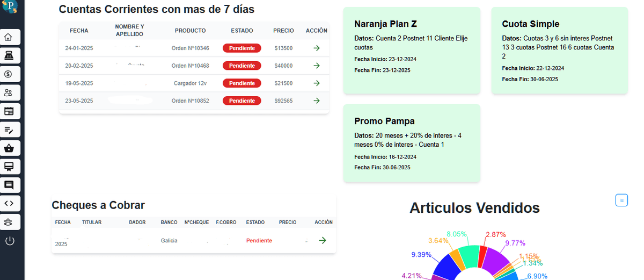Toggle the chart legend list button
Viewport: 644px width, 280px height.
(621, 200)
